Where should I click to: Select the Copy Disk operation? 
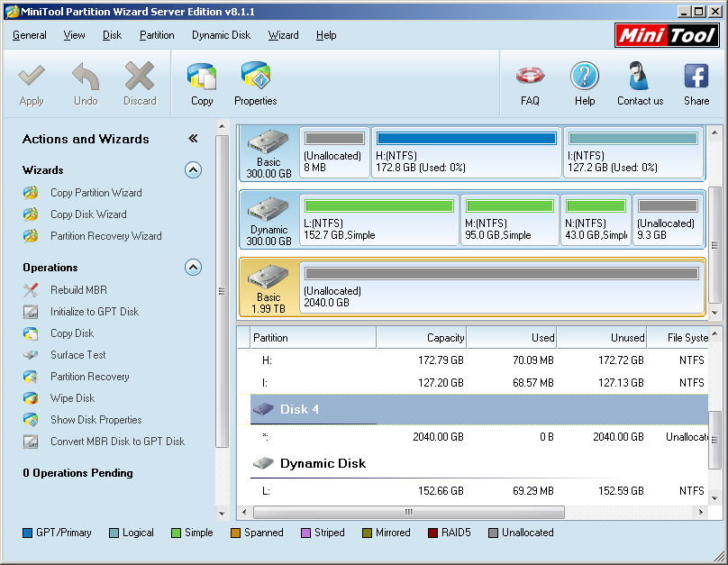click(72, 333)
